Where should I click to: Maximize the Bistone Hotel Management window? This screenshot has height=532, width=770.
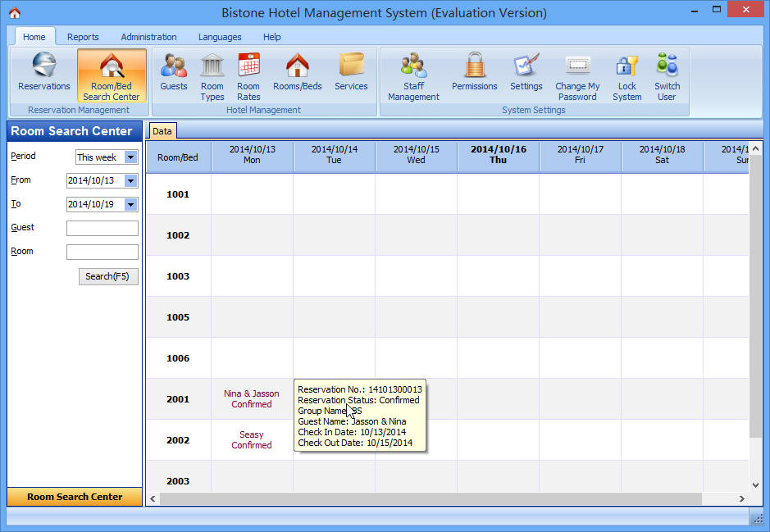point(717,10)
